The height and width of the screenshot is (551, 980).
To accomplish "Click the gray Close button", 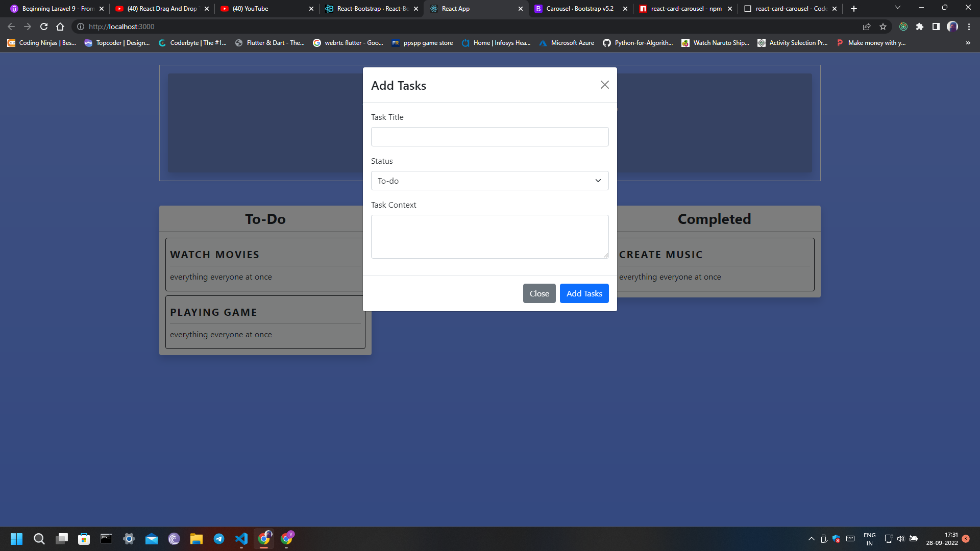I will [x=539, y=293].
